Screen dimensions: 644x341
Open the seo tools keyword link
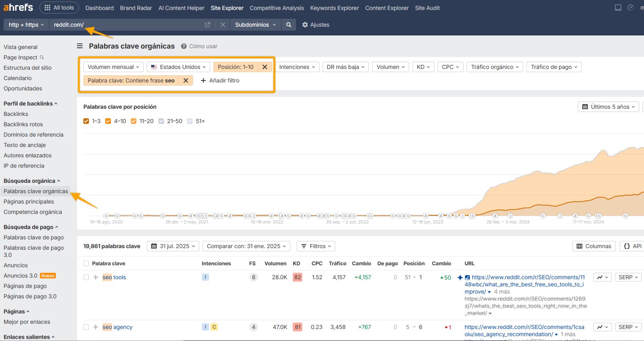pos(114,277)
